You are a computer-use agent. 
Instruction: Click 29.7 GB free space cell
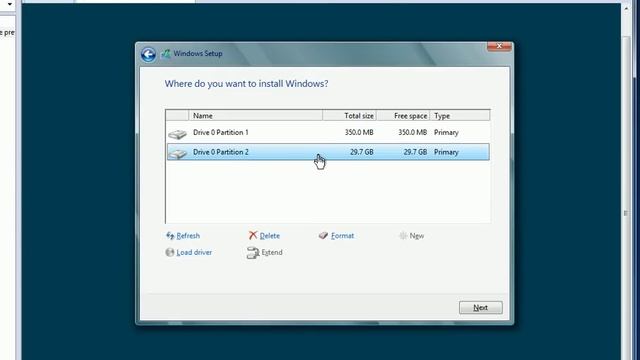coord(415,152)
